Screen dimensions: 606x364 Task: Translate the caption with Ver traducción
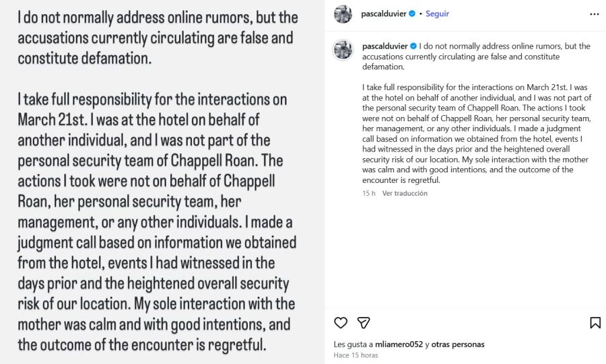(x=405, y=193)
